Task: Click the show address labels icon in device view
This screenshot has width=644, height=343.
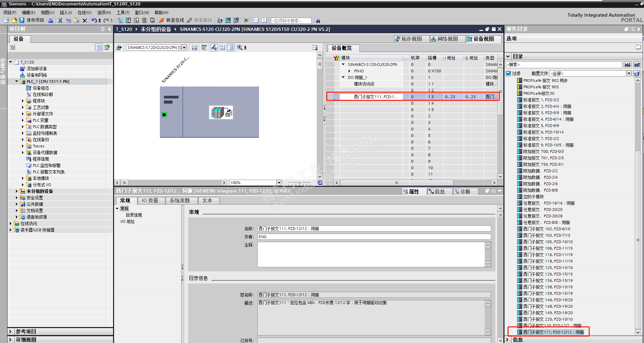Action: [214, 48]
